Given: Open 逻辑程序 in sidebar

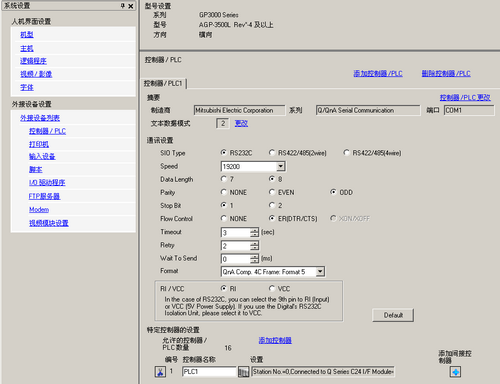Looking at the screenshot, I should pyautogui.click(x=33, y=61).
